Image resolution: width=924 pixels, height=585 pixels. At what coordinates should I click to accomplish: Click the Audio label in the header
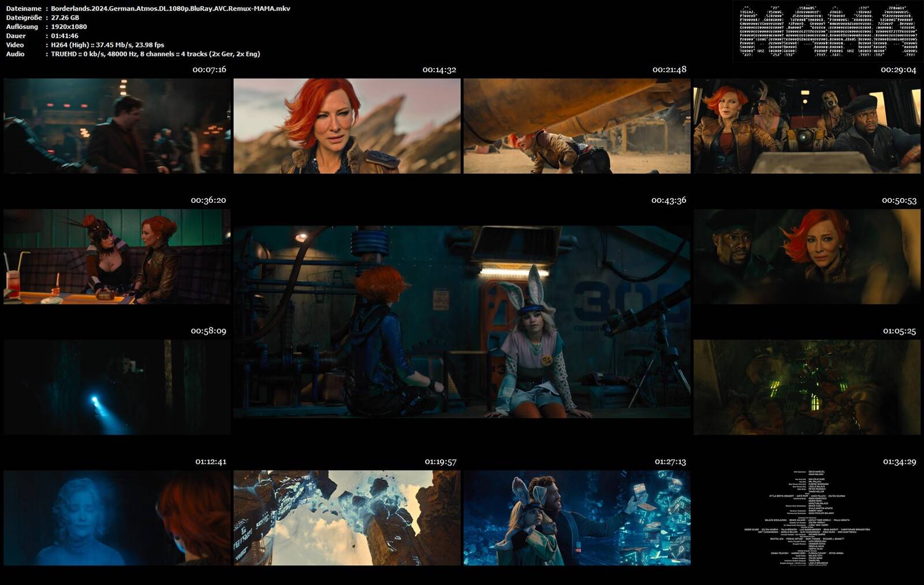point(15,54)
